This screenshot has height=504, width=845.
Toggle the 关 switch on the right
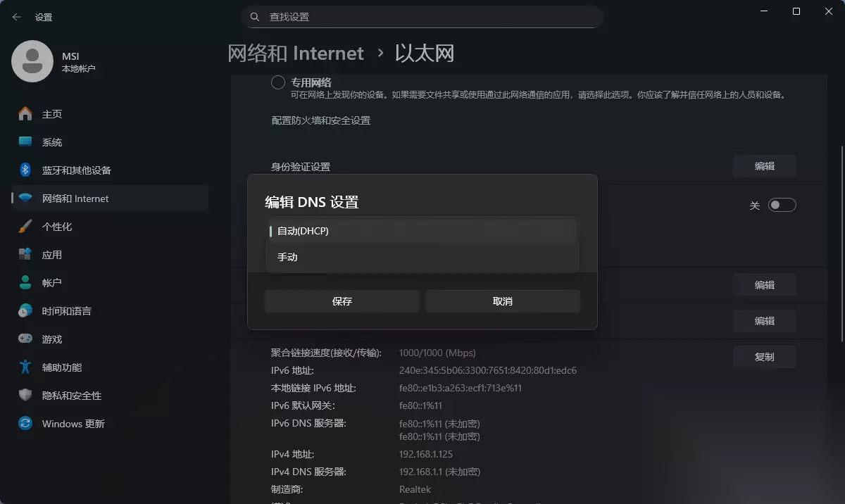[x=782, y=205]
